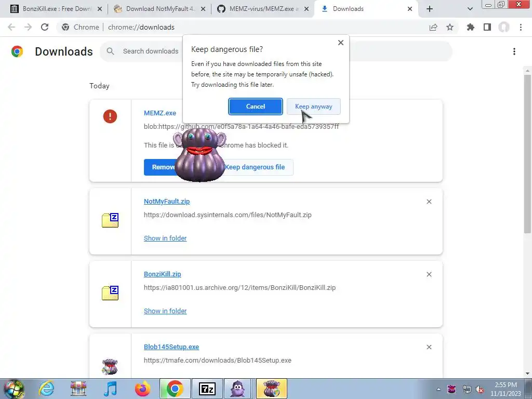The image size is (532, 399).
Task: Click the Blob145Setup.exe installer icon
Action: click(x=110, y=367)
